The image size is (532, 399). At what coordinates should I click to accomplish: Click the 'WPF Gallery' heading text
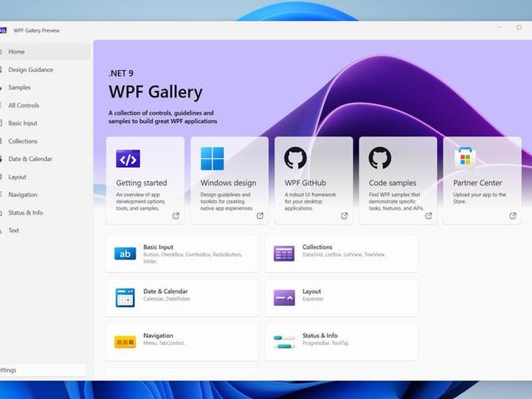(156, 92)
